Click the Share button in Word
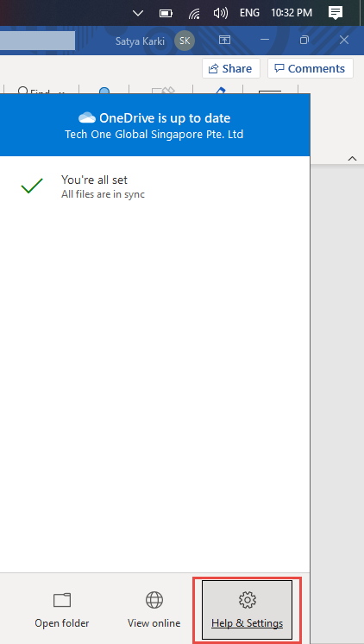Screen dimensions: 364x644 click(231, 68)
